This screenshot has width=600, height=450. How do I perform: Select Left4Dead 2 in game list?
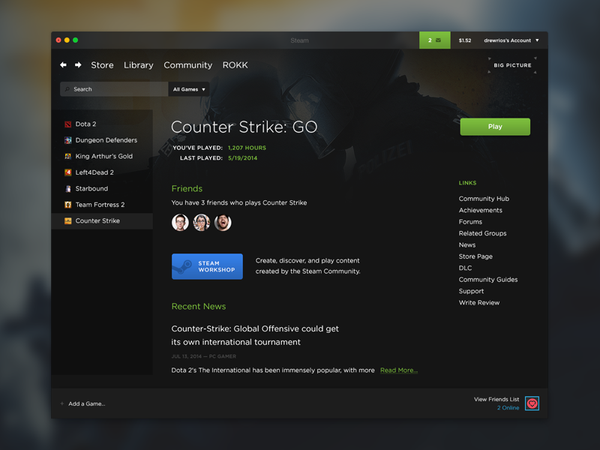102,172
